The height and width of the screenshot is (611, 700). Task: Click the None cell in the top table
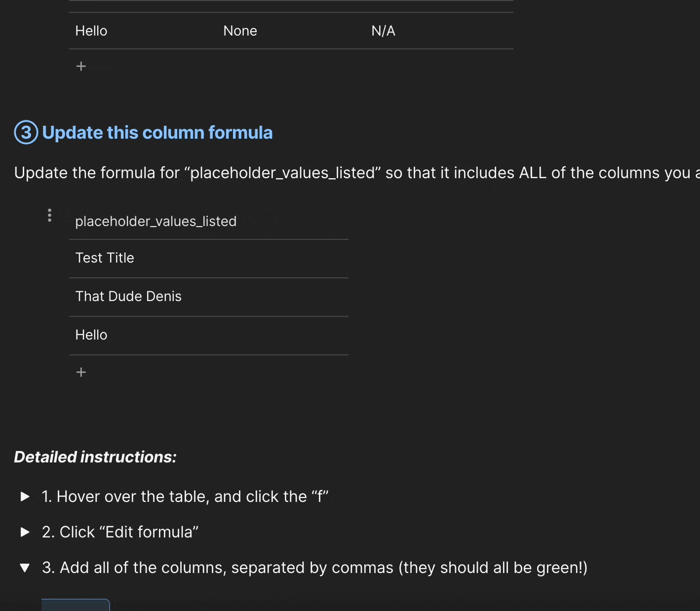240,31
